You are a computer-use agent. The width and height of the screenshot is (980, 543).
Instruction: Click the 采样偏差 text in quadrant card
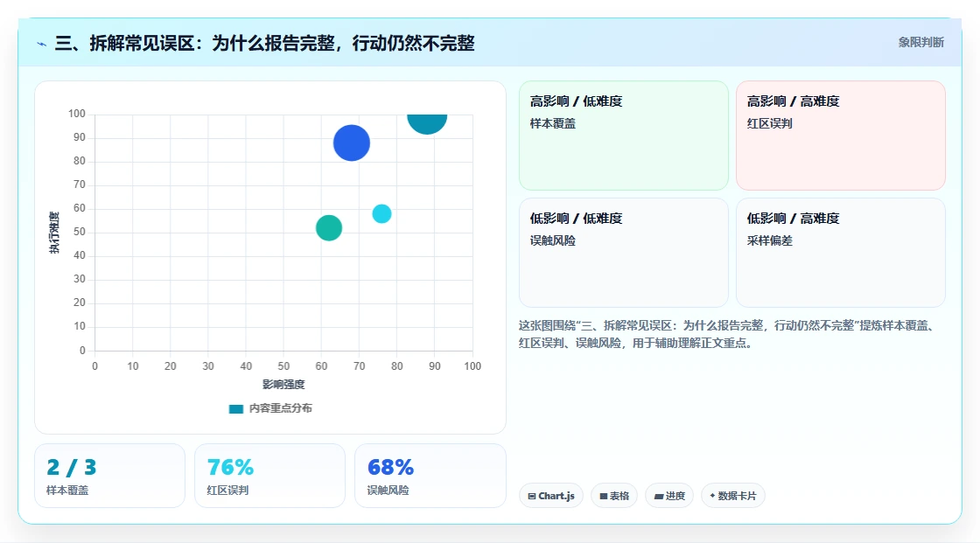(769, 240)
